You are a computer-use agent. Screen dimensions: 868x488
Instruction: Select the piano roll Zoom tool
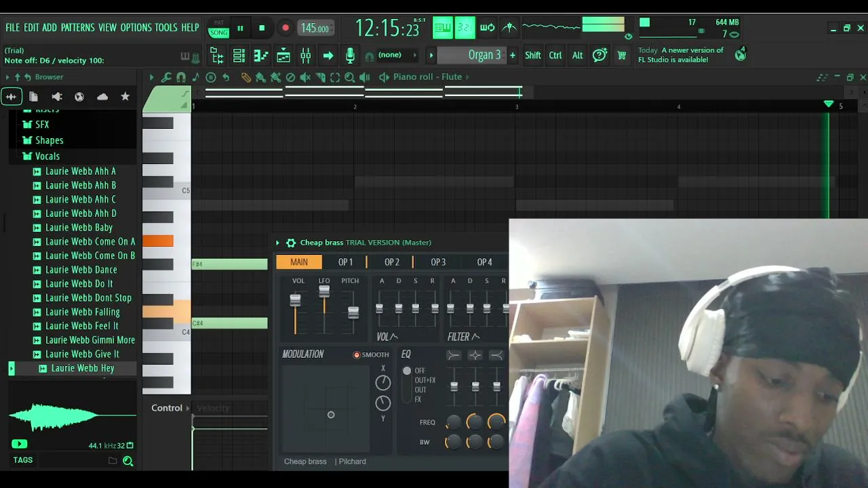[350, 77]
